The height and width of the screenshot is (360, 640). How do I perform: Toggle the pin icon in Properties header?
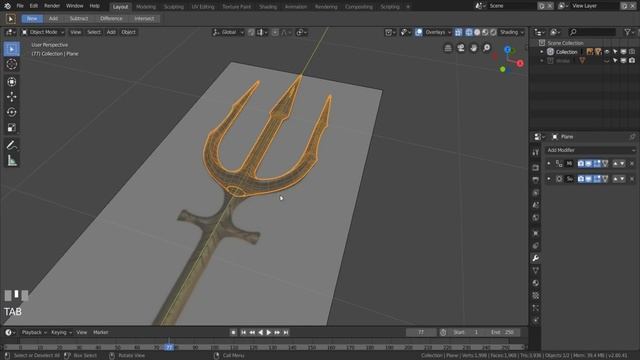(x=632, y=137)
